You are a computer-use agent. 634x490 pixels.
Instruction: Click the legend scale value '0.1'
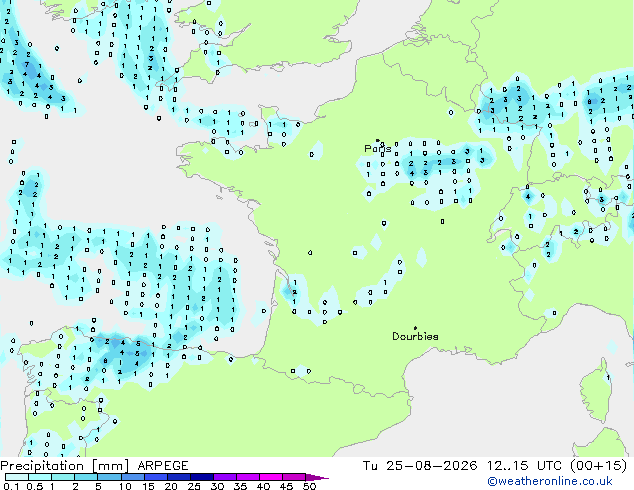point(11,486)
